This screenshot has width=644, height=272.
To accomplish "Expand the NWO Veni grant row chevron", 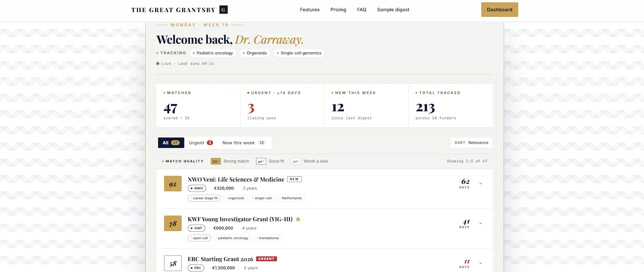I will (481, 183).
